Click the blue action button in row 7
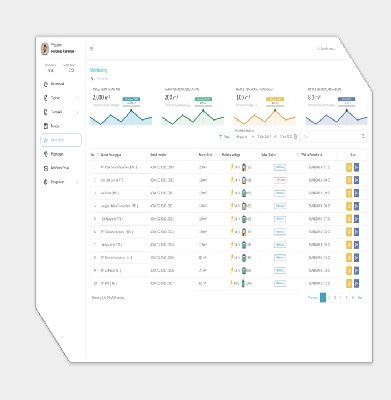Screen dimensions: 391x400 point(356,245)
